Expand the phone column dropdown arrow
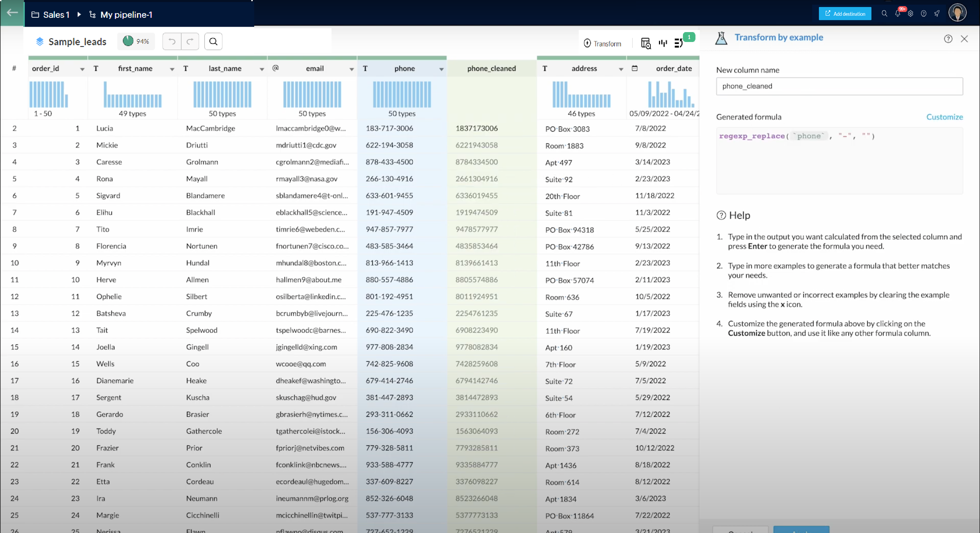This screenshot has height=533, width=980. point(441,69)
